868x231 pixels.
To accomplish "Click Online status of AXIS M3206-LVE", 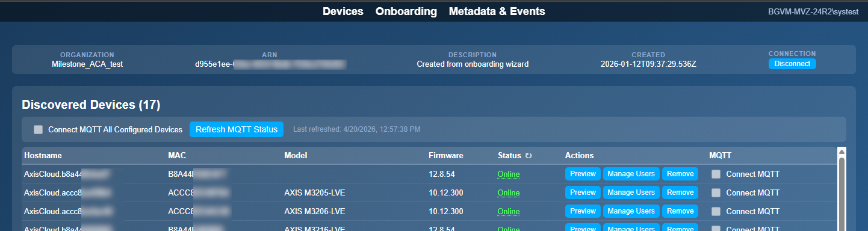I will (x=509, y=212).
